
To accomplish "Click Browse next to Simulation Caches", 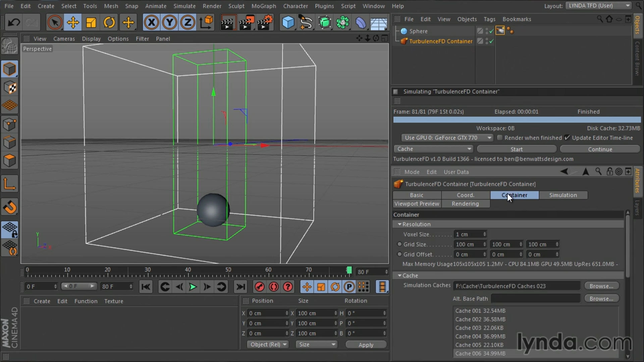I will point(601,286).
